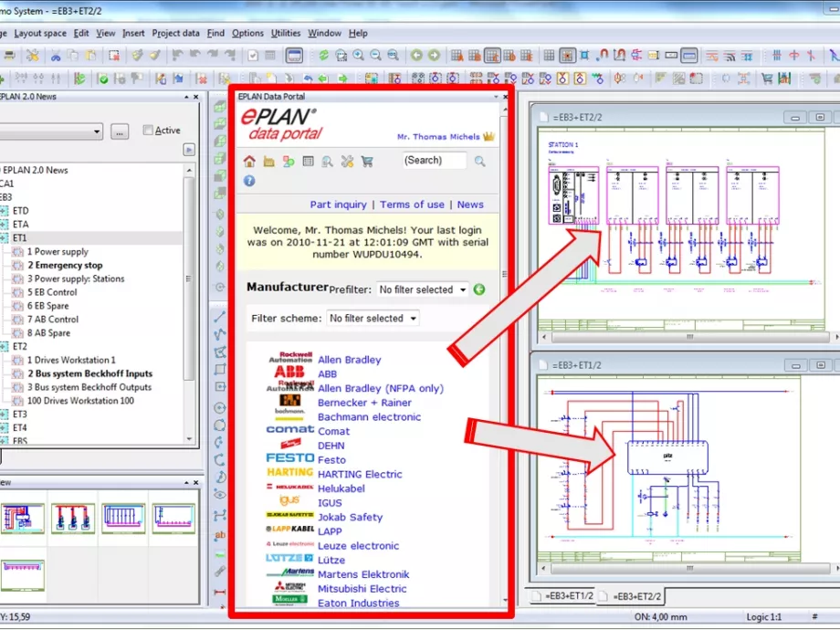The width and height of the screenshot is (840, 630).
Task: Click the FESTO manufacturer logo
Action: [289, 458]
